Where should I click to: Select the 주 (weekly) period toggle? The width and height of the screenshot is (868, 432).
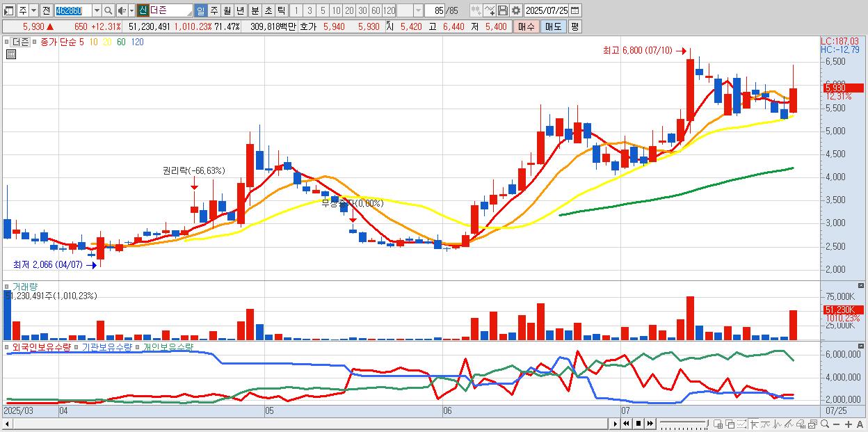click(214, 10)
